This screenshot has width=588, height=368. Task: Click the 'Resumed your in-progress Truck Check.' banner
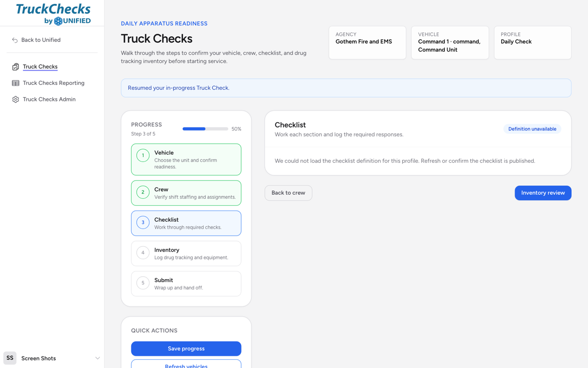[346, 88]
